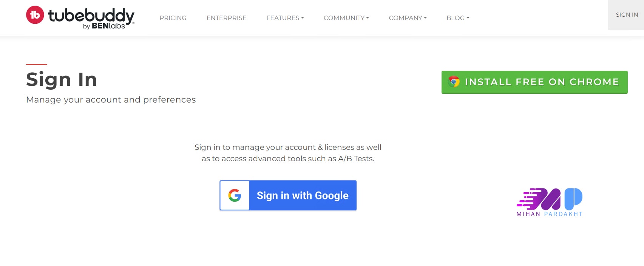Open the Community dropdown menu
The width and height of the screenshot is (644, 266).
[346, 18]
